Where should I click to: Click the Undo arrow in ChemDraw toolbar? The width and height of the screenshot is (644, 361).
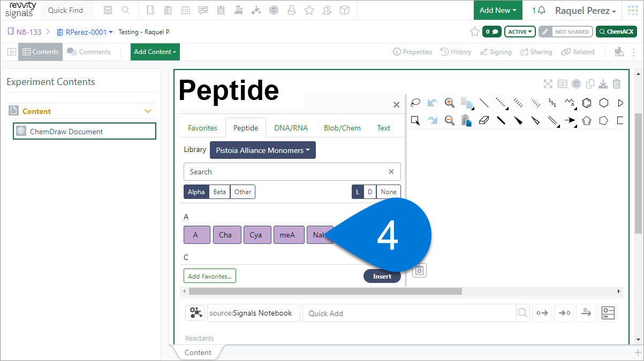[x=433, y=103]
